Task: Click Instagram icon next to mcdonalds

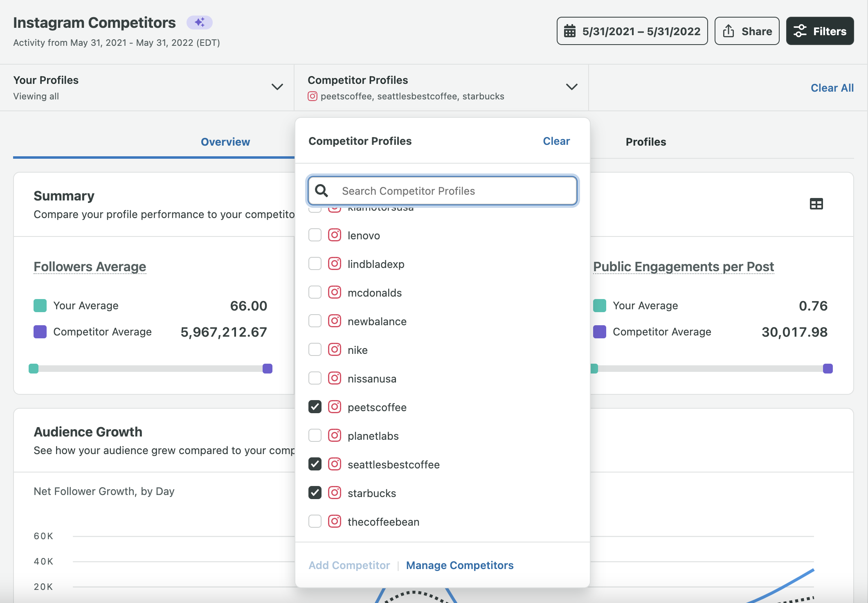Action: 335,292
